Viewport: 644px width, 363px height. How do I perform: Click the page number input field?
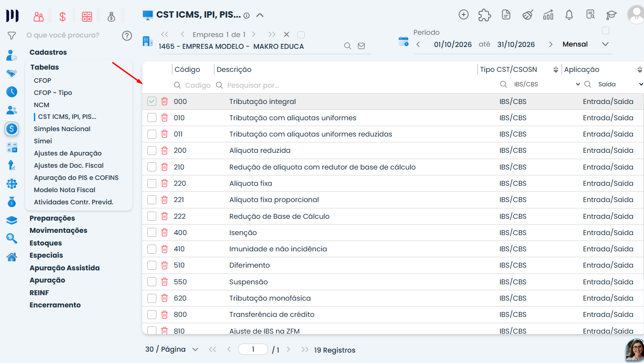(x=253, y=349)
